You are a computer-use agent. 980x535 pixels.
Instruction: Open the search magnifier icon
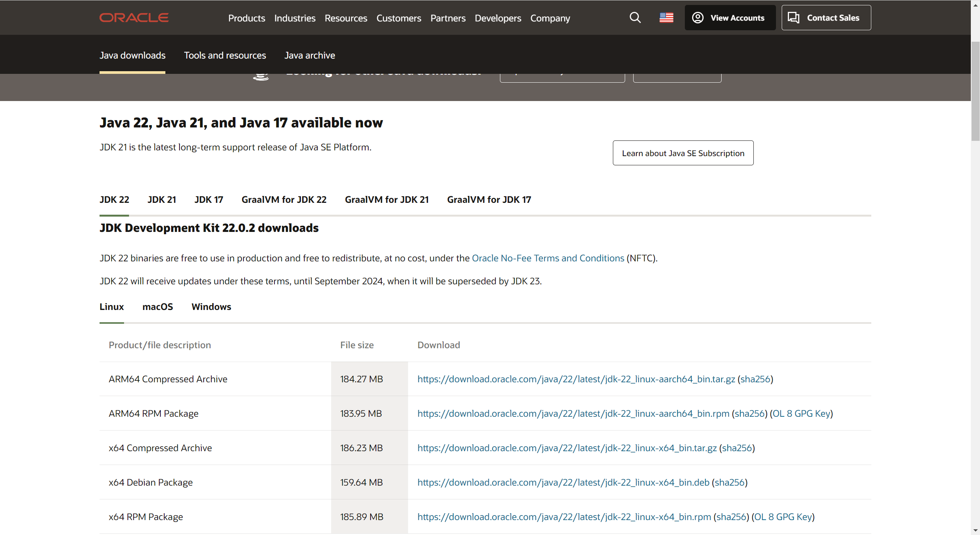(635, 18)
